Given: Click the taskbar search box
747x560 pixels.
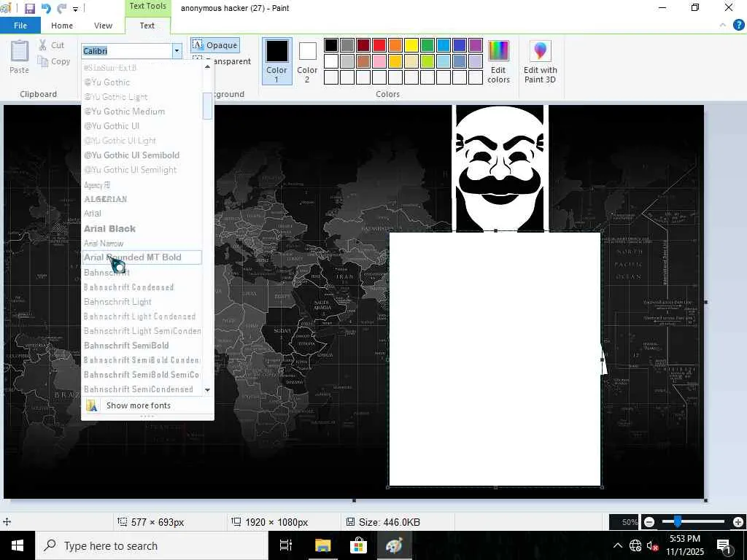Looking at the screenshot, I should (x=152, y=545).
